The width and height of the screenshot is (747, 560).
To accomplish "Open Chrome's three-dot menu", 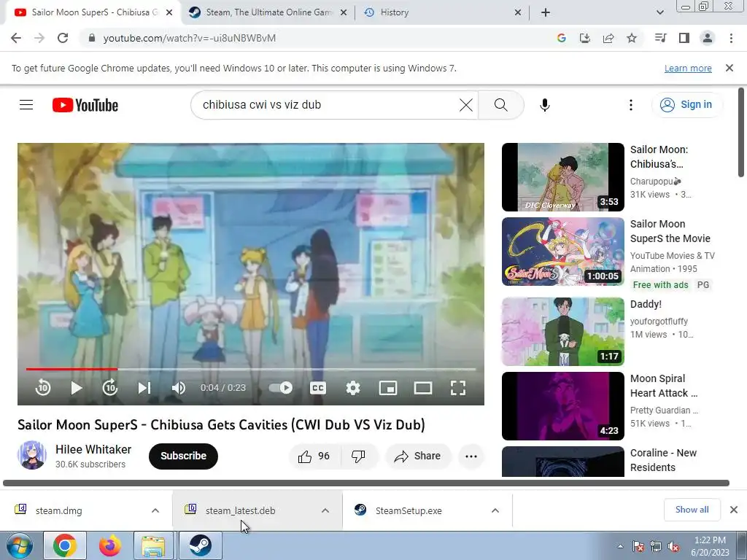I will click(731, 38).
